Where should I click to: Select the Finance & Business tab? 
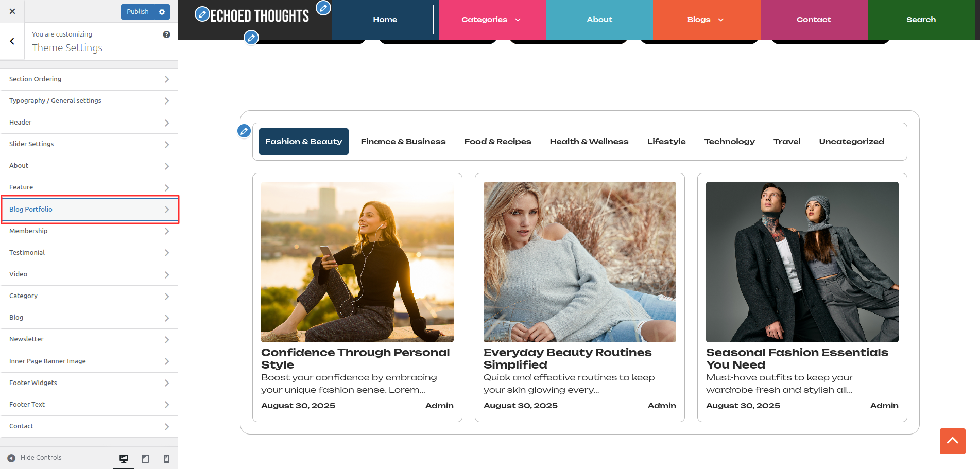tap(403, 142)
